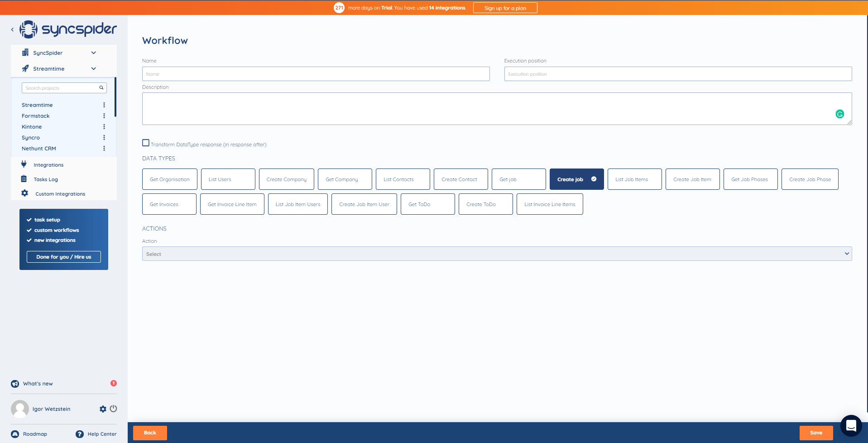Open the Help Center link
The width and height of the screenshot is (868, 443).
pos(102,434)
